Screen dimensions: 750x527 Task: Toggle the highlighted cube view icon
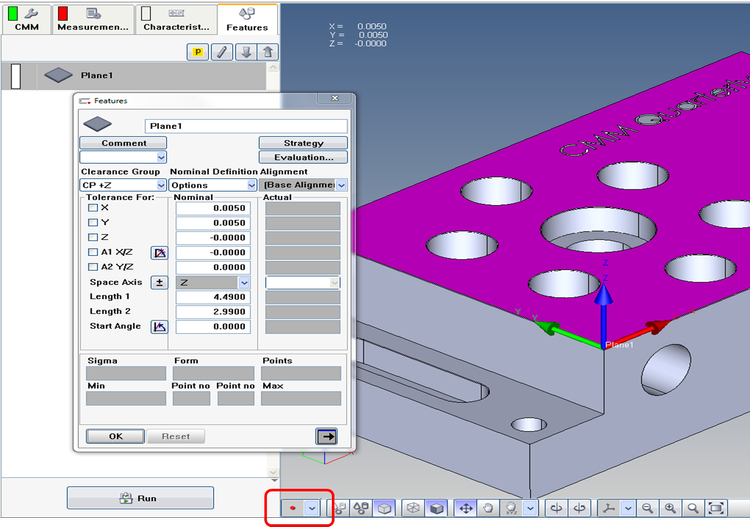click(385, 508)
